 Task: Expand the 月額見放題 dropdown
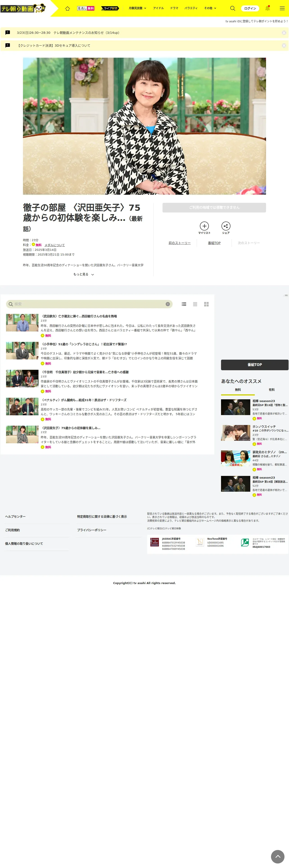click(x=137, y=8)
